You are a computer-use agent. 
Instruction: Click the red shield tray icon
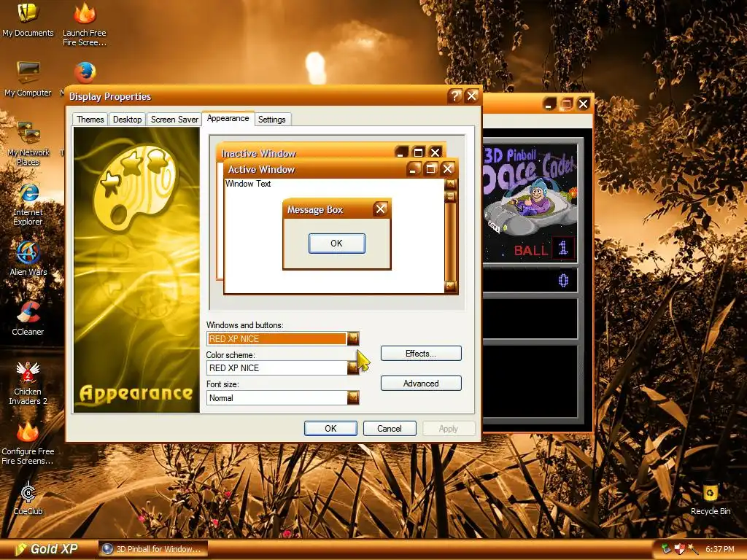tap(679, 549)
